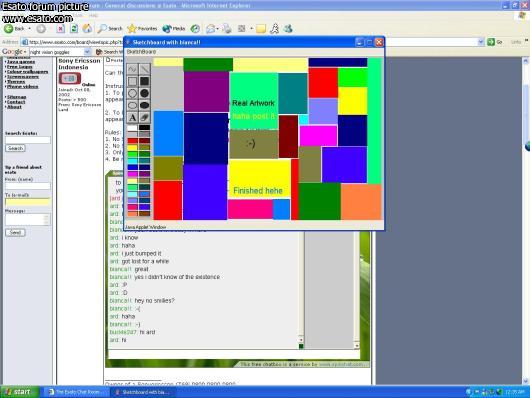Viewport: 530px width, 398px height.
Task: Choose the filled rectangle tool
Action: [x=145, y=81]
